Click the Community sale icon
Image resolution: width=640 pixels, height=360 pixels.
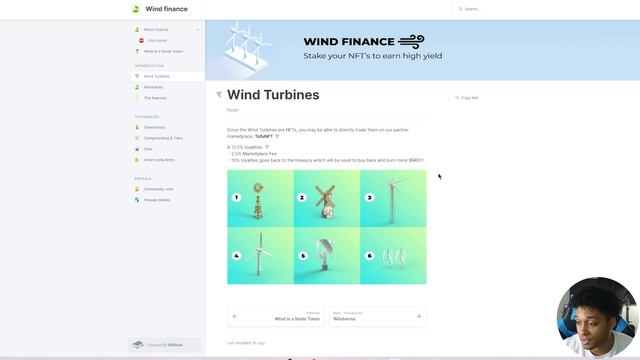137,189
